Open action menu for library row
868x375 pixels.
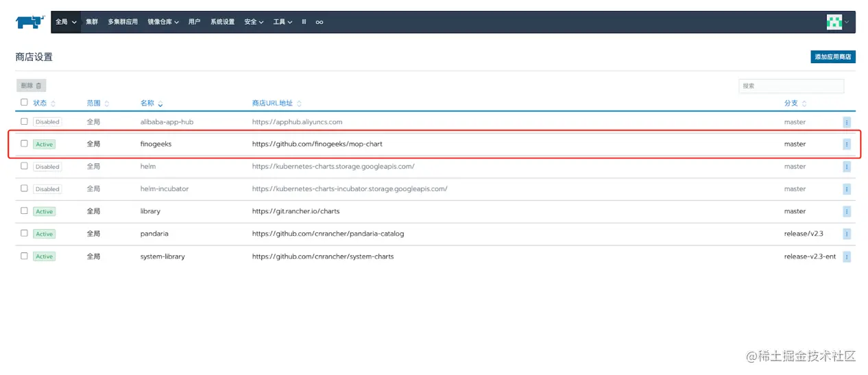(846, 212)
